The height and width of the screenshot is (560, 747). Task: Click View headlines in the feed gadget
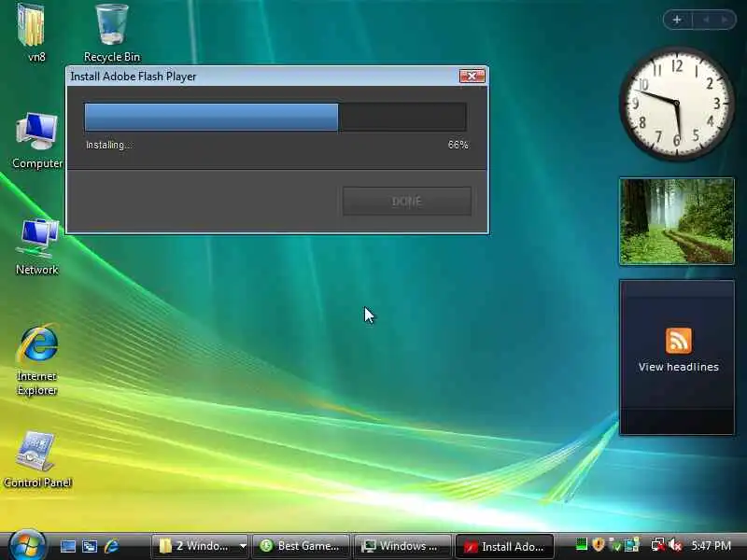679,367
